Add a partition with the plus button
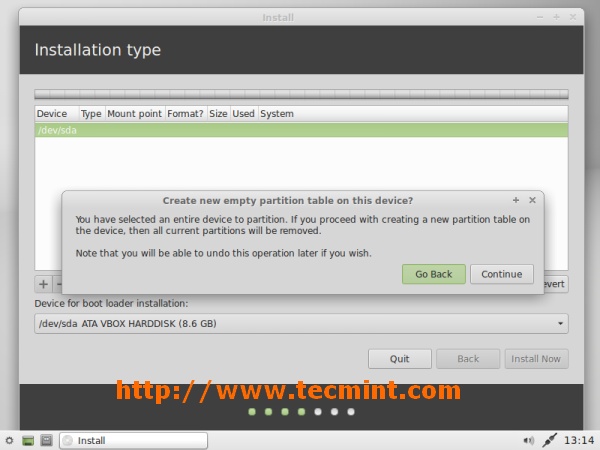 pyautogui.click(x=43, y=284)
